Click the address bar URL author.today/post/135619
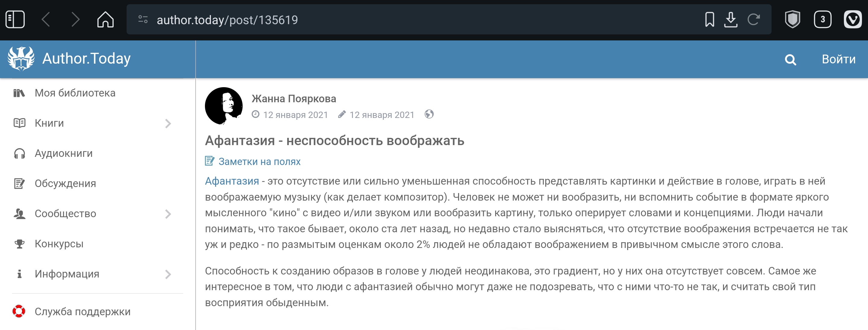The width and height of the screenshot is (868, 330). coord(228,20)
